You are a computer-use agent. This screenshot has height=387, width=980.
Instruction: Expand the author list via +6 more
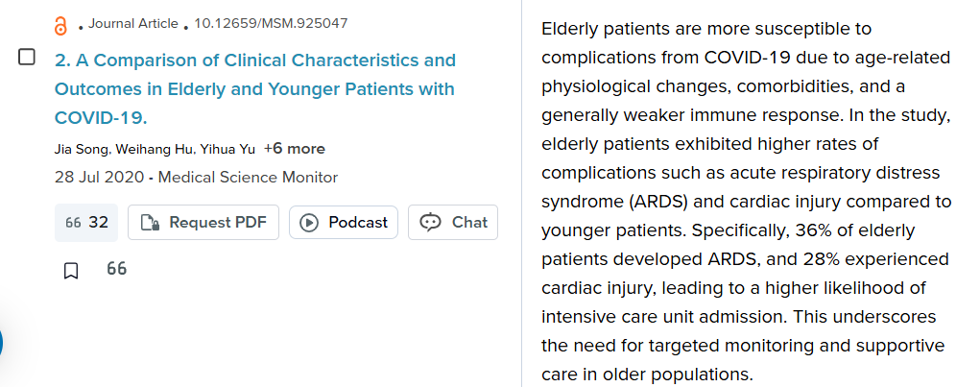point(295,149)
